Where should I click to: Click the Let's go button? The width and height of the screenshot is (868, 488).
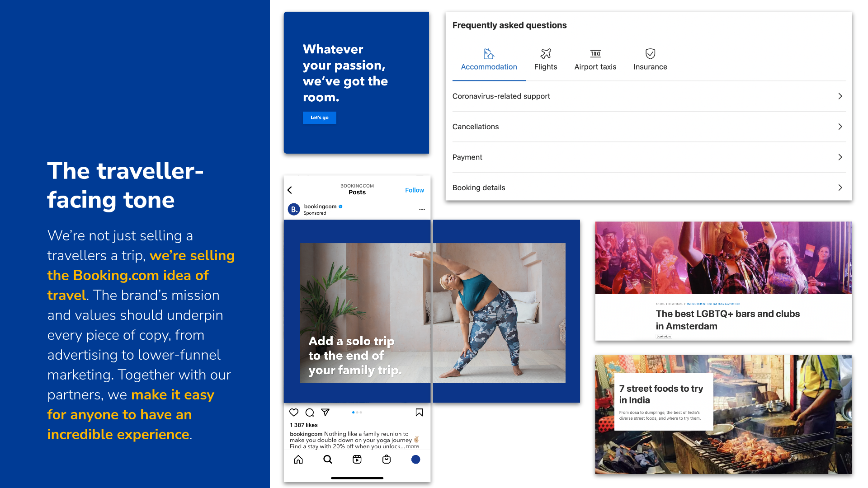point(320,117)
